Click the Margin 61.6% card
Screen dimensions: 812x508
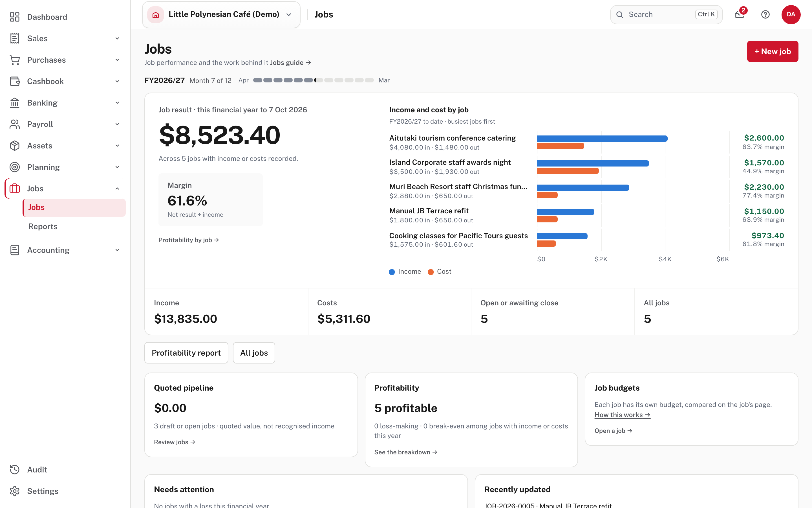click(x=210, y=200)
